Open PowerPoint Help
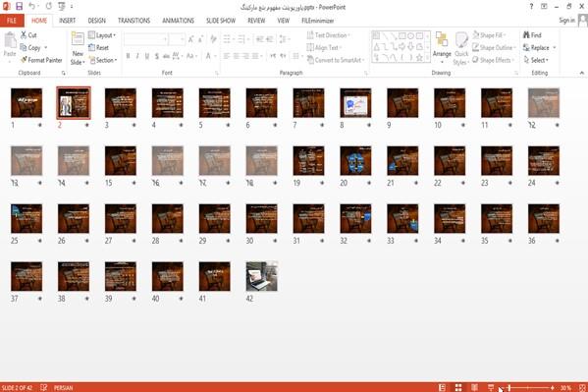This screenshot has height=392, width=588. pos(531,6)
